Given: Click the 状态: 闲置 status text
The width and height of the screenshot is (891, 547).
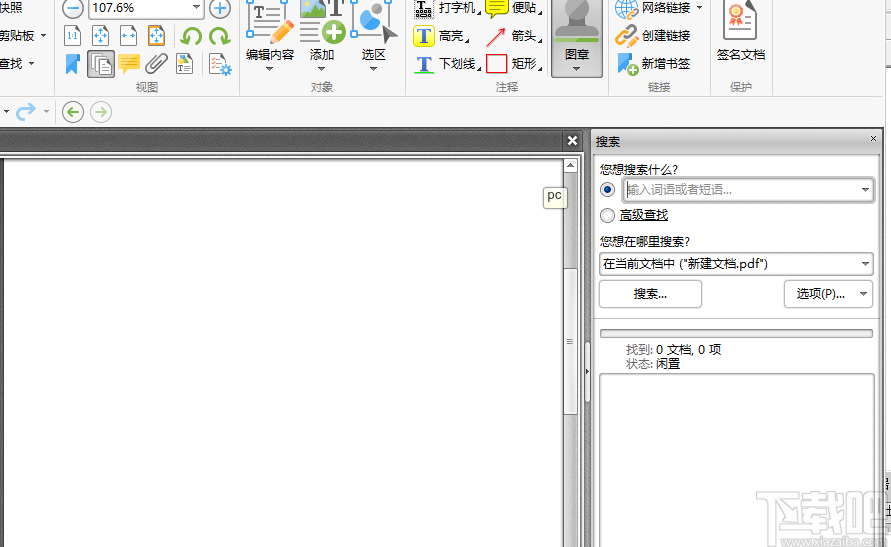Looking at the screenshot, I should [x=653, y=364].
